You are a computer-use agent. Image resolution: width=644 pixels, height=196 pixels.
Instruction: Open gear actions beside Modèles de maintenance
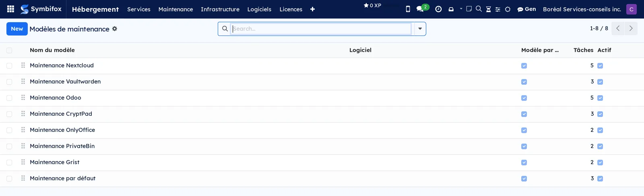pos(115,29)
